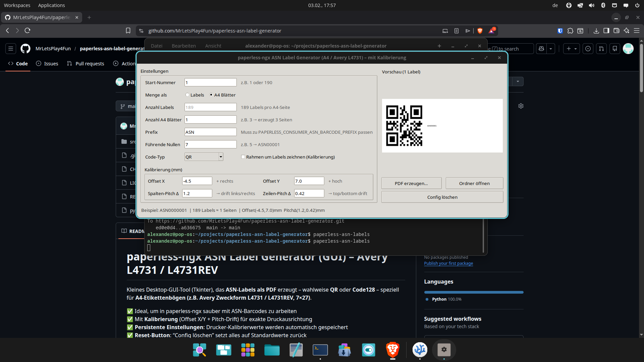Focus Start-Nummer input field
This screenshot has height=362, width=644.
pyautogui.click(x=210, y=82)
